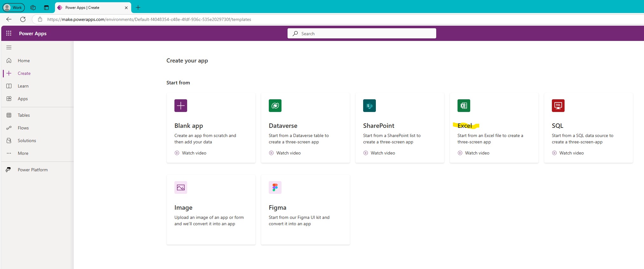
Task: Click 'Create an app from scratch' description
Action: point(205,139)
